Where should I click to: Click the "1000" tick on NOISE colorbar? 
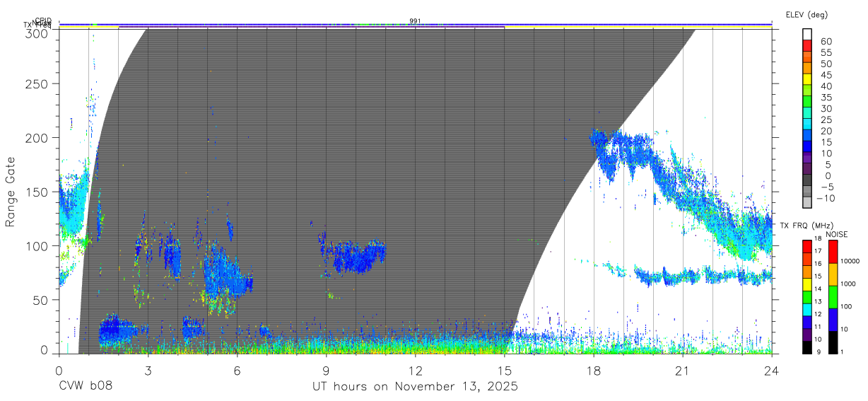pos(848,284)
